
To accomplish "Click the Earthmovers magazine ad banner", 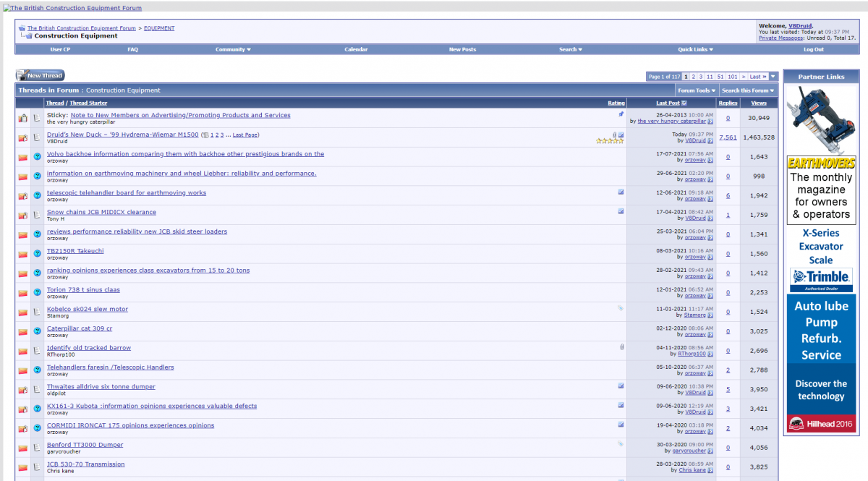I will [822, 189].
